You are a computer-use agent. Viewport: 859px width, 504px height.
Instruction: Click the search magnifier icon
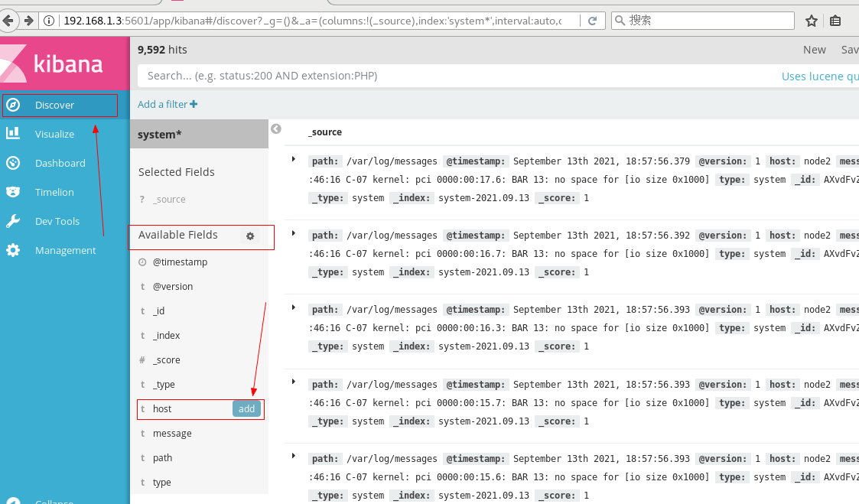tap(620, 21)
